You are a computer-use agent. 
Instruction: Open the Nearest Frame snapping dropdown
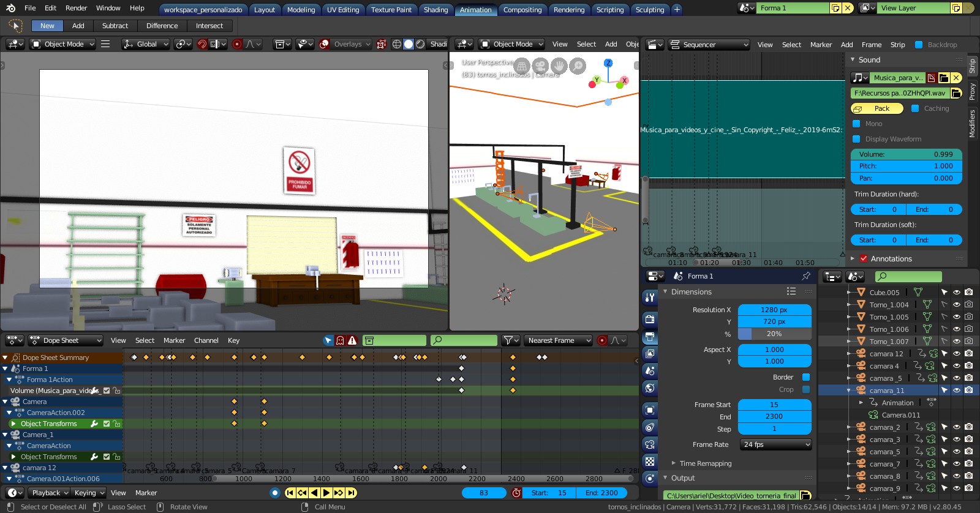(558, 340)
